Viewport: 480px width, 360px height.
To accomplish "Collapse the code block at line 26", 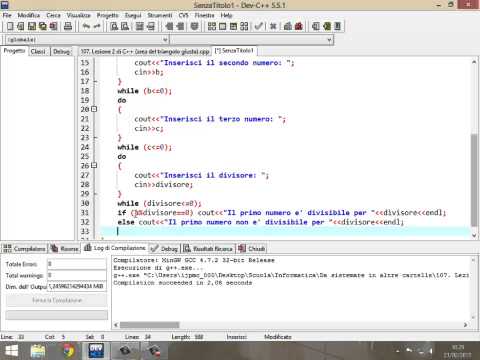I will (x=94, y=165).
